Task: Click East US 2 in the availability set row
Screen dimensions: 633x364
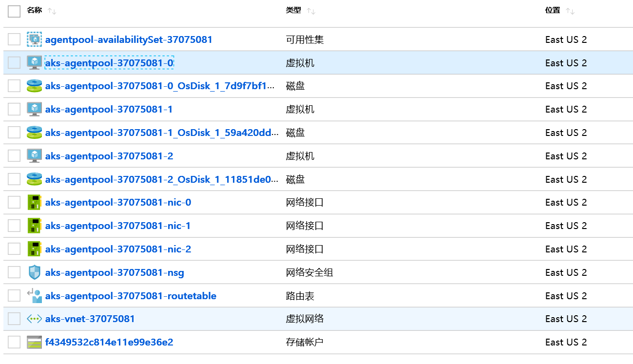Action: (566, 39)
